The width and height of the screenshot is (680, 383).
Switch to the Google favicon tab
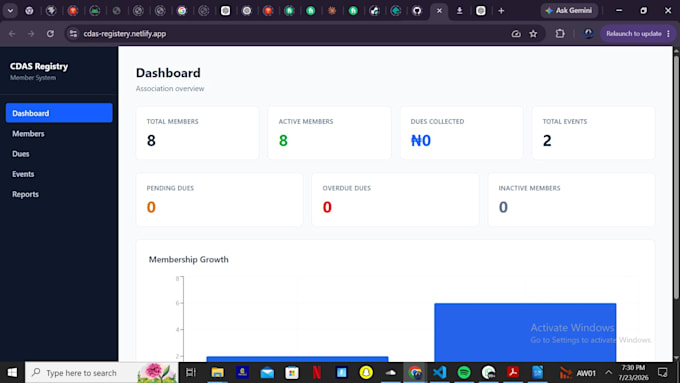coord(182,11)
